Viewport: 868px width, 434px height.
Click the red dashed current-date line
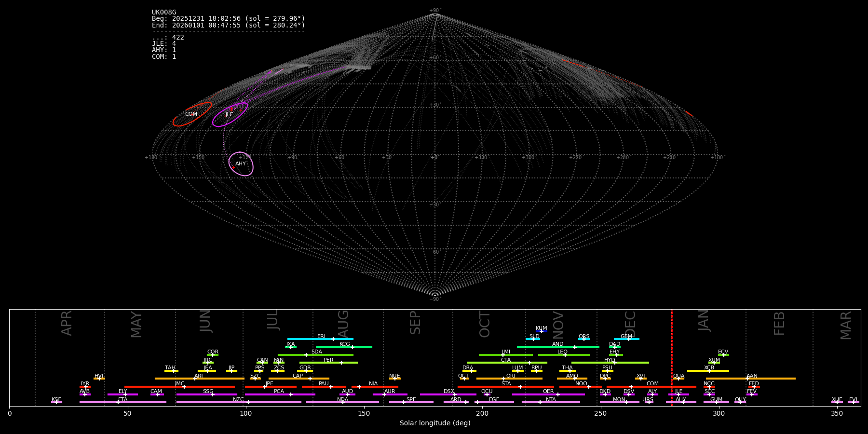click(x=672, y=357)
